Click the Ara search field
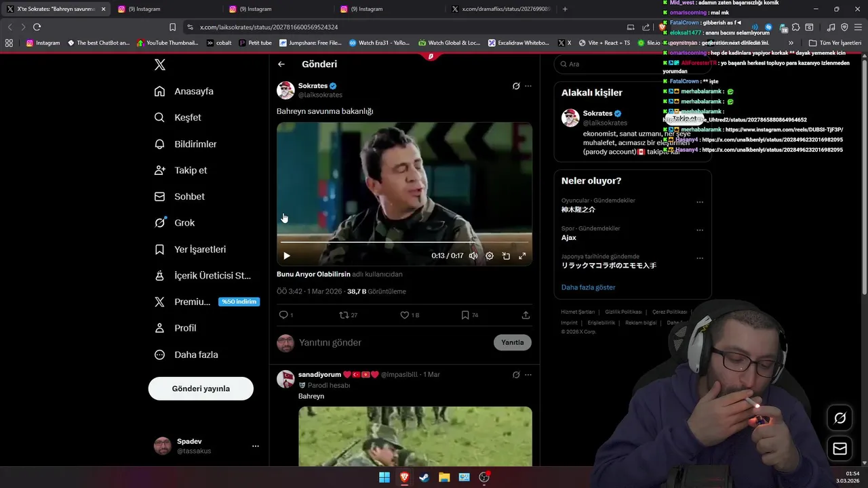This screenshot has height=488, width=868. tap(632, 64)
